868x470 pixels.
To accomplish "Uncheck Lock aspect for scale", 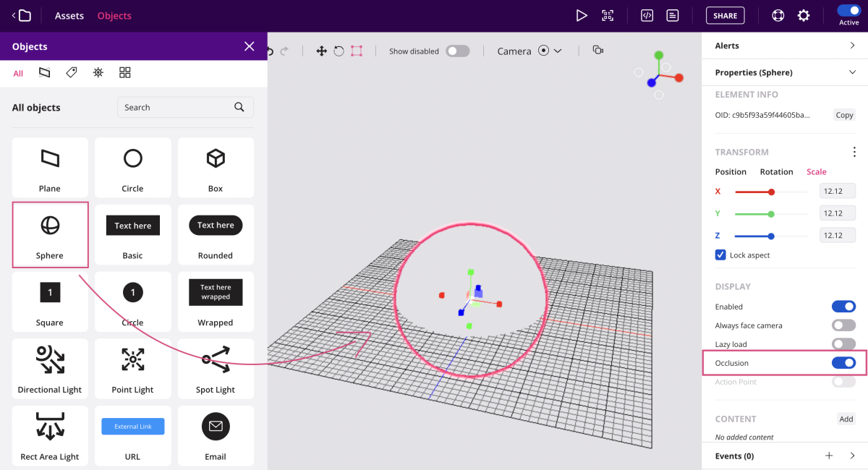I will [x=720, y=255].
